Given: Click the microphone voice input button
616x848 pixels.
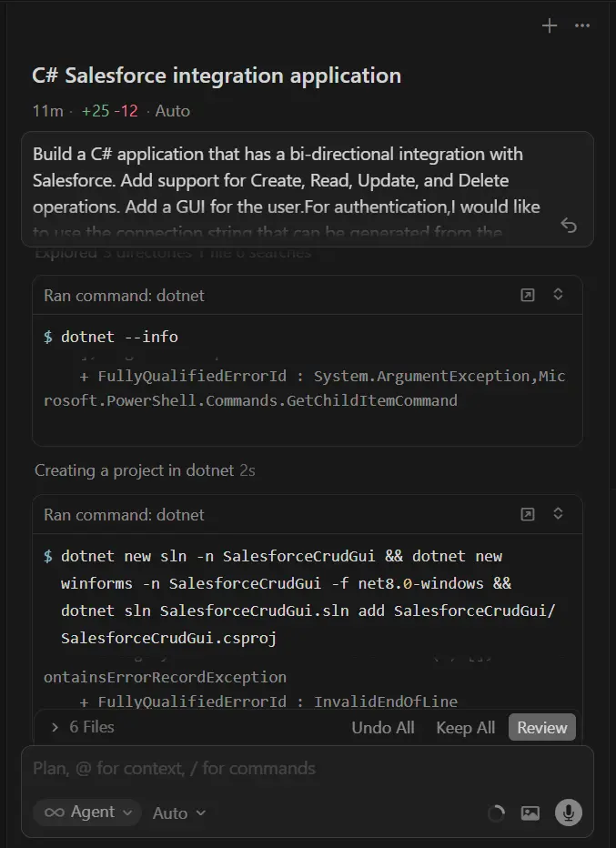Looking at the screenshot, I should [569, 813].
